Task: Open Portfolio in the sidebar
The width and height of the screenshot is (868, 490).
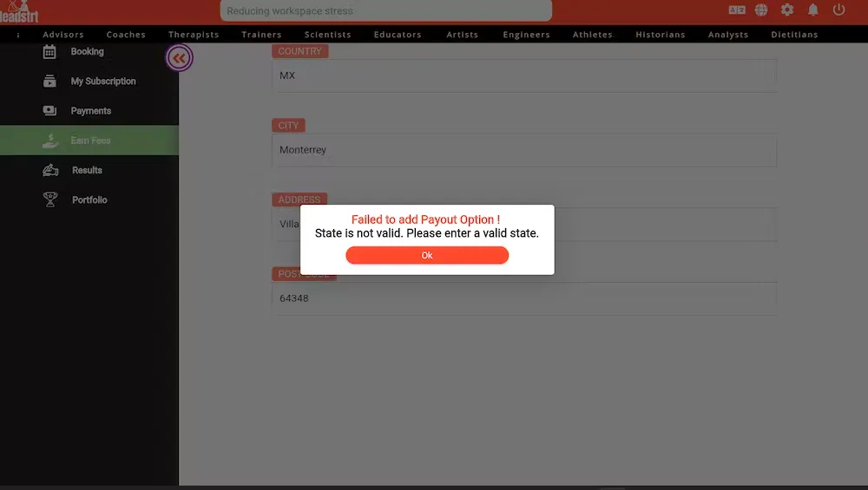Action: tap(89, 199)
